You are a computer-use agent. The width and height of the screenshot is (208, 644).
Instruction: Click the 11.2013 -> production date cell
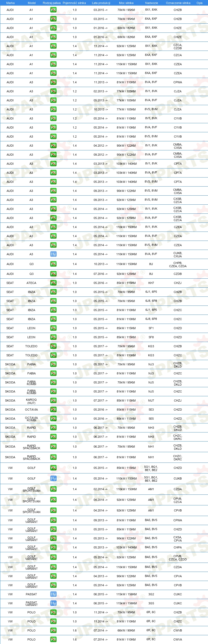[x=101, y=82]
